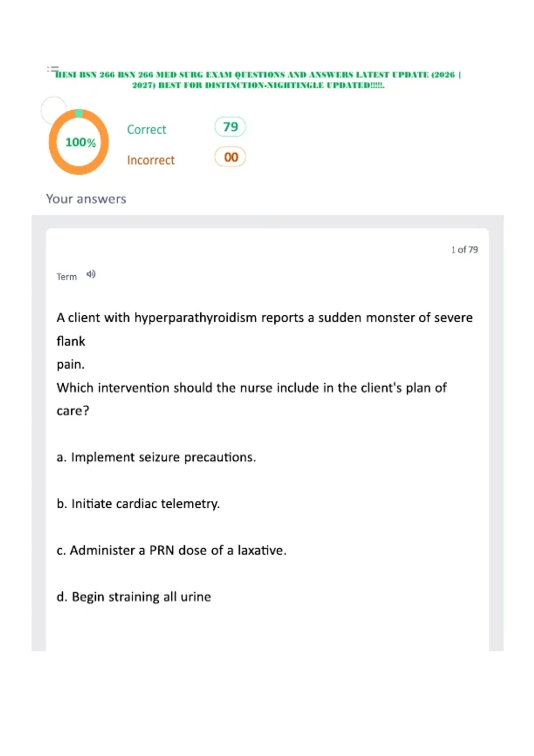534x756 pixels.
Task: Click the 'Which intervention should the nurse' sentence
Action: 251,399
